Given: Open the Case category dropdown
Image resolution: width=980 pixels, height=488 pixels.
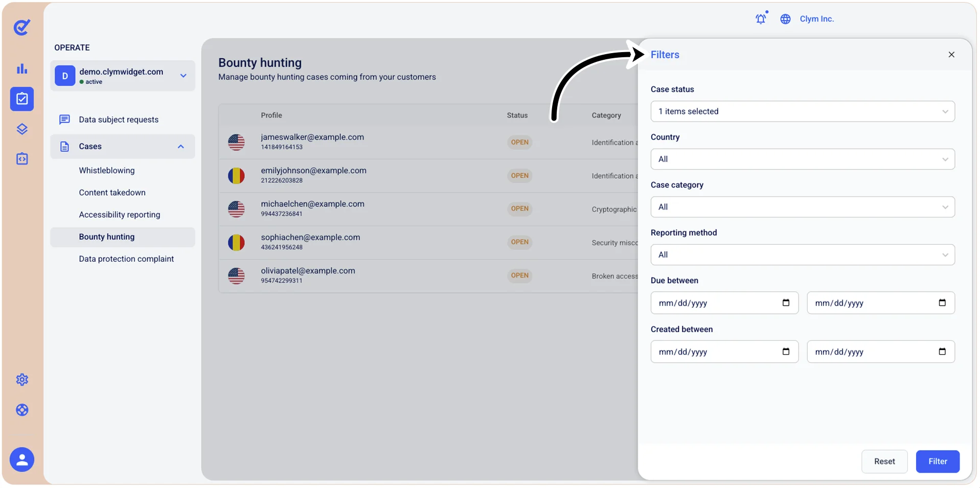Looking at the screenshot, I should 803,207.
